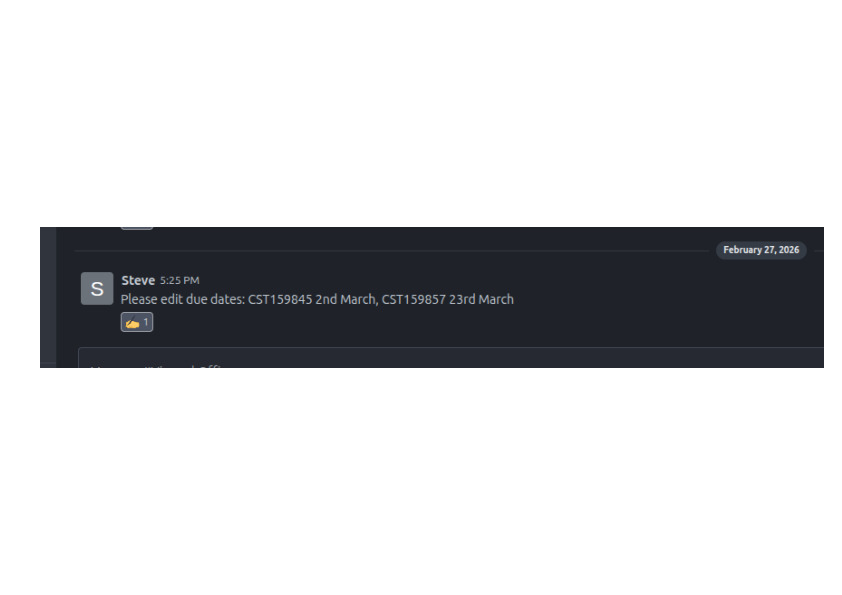Click the narrow left sidebar strip
The image size is (842, 595).
click(x=48, y=297)
